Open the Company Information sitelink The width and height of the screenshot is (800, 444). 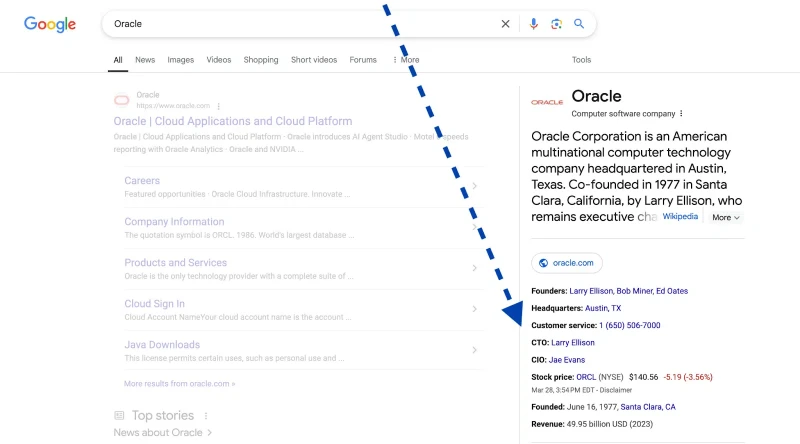point(174,221)
